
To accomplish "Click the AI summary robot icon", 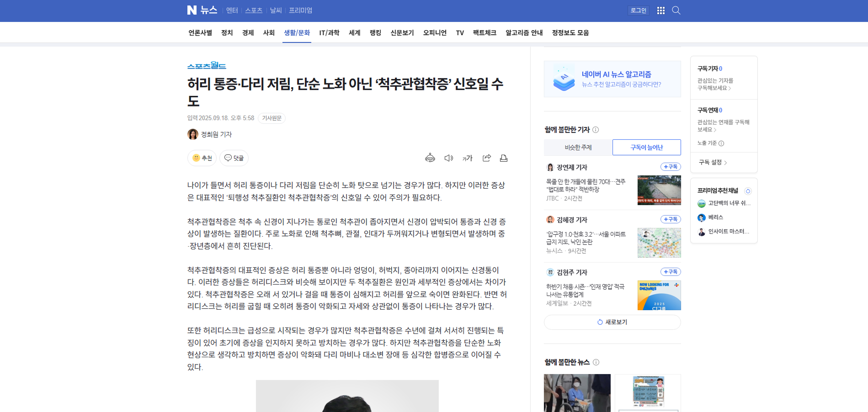I will tap(430, 158).
